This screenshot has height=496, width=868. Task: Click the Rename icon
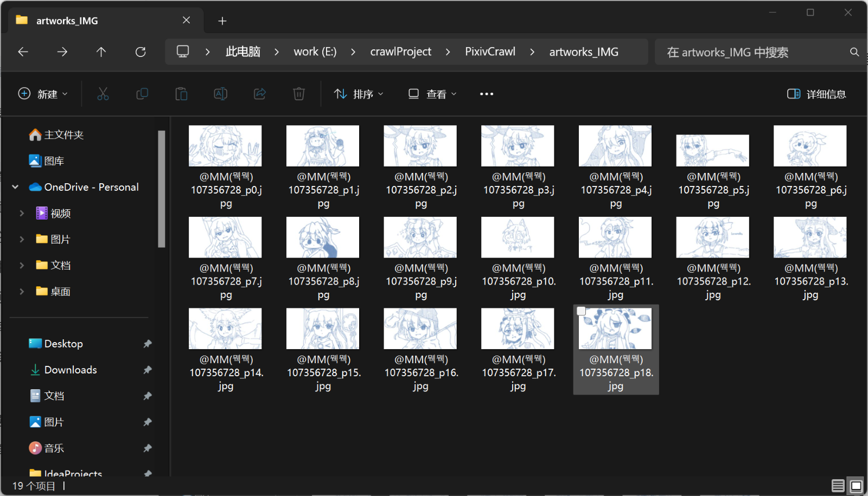[x=221, y=94]
